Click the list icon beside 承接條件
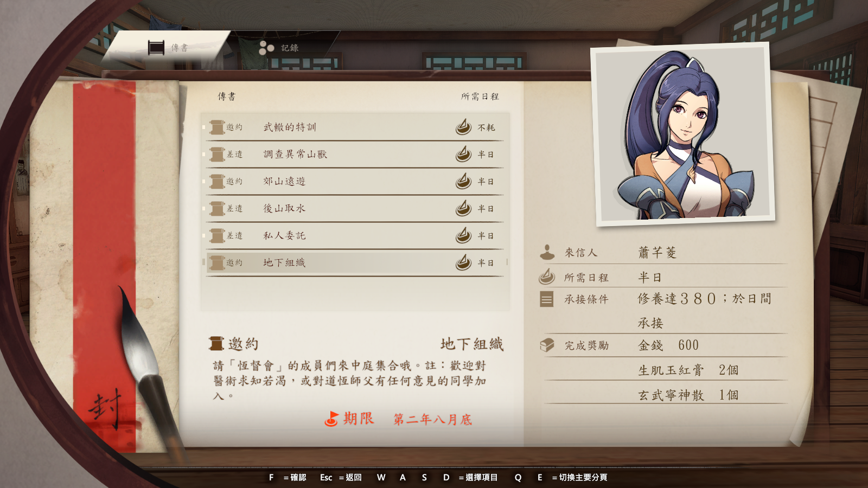This screenshot has width=868, height=488. (x=547, y=299)
